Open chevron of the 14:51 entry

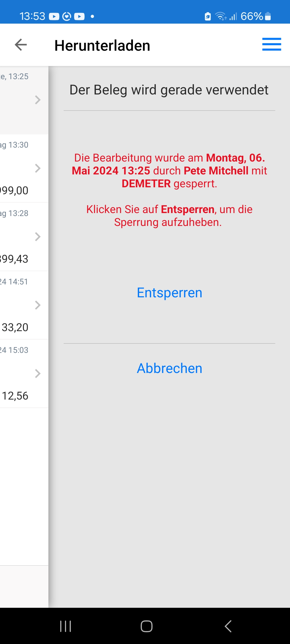click(x=38, y=305)
